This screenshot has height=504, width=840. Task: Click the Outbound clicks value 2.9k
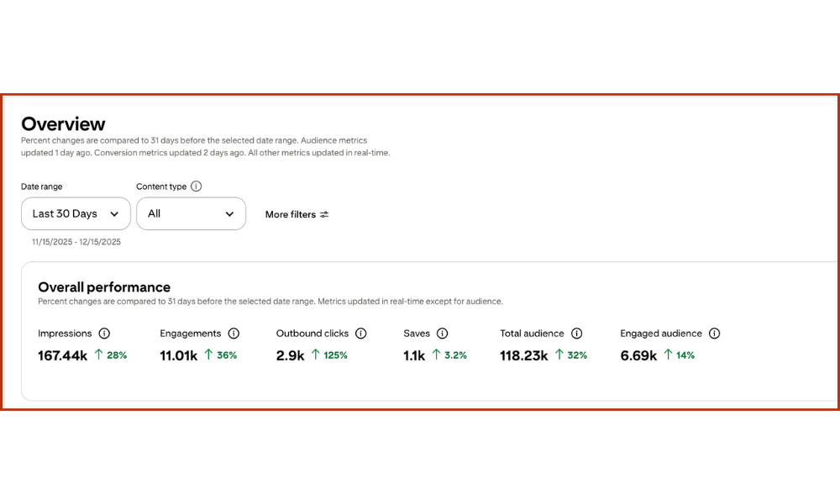[290, 355]
